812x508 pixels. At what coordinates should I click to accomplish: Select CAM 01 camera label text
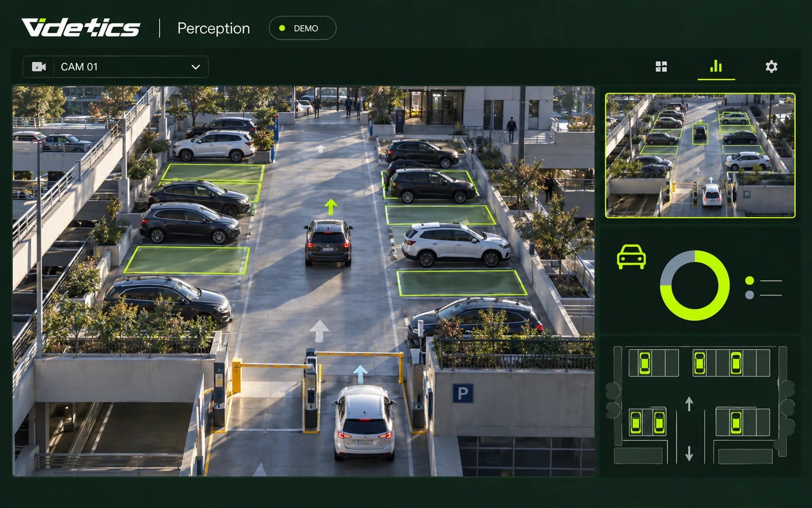[x=79, y=67]
